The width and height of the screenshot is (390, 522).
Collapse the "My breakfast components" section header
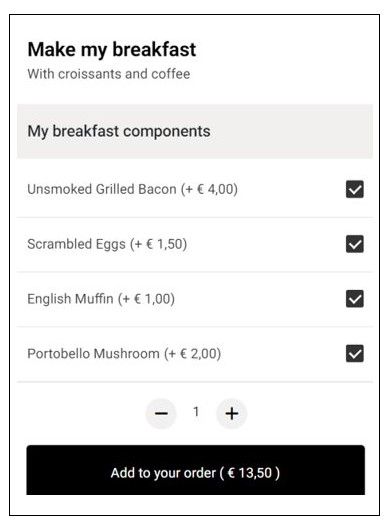pos(195,131)
